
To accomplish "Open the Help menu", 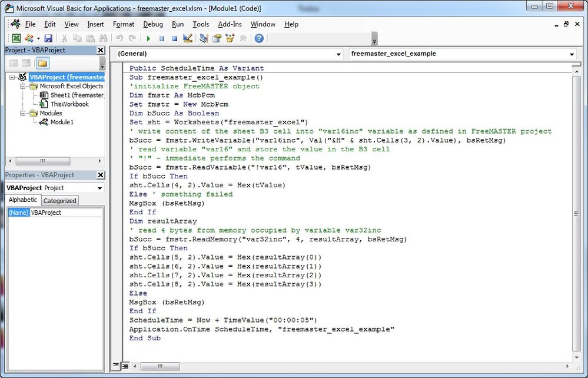I will (291, 24).
